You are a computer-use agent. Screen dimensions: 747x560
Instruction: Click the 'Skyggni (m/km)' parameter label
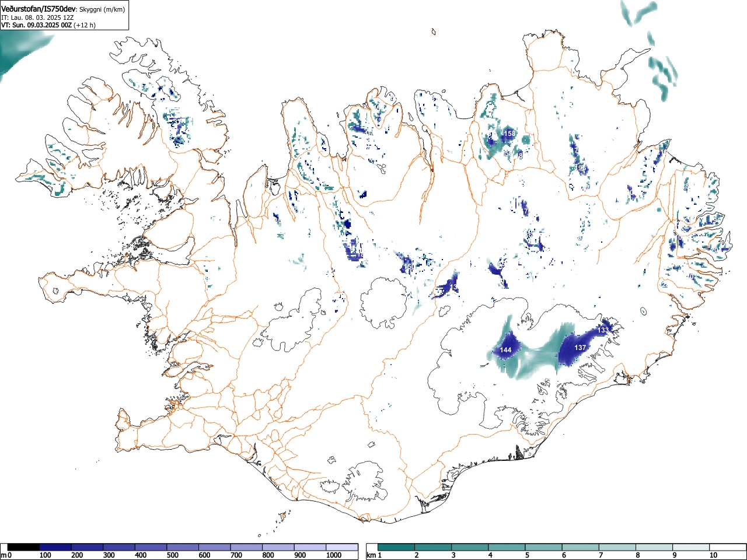pos(102,9)
